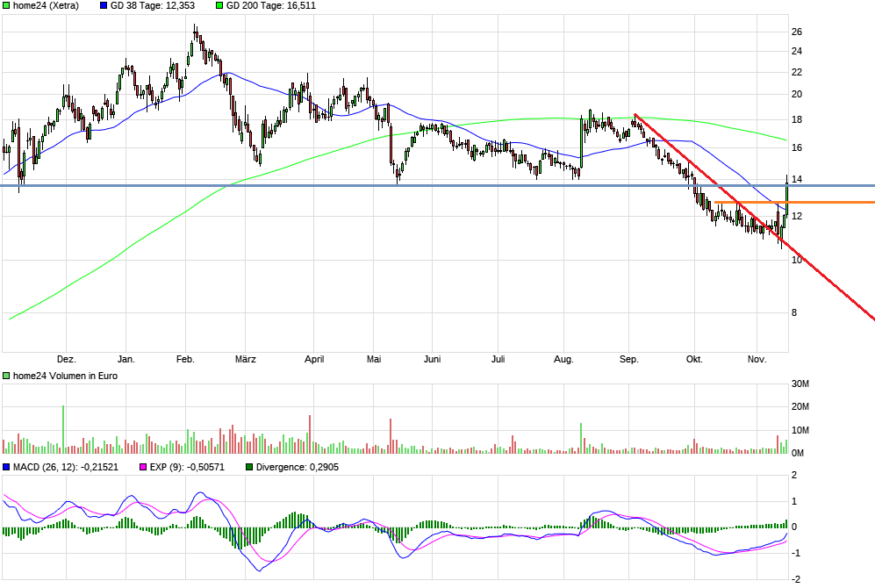Image resolution: width=875 pixels, height=588 pixels.
Task: Click the 'home24 (Xetra)' legend label
Action: pos(46,5)
